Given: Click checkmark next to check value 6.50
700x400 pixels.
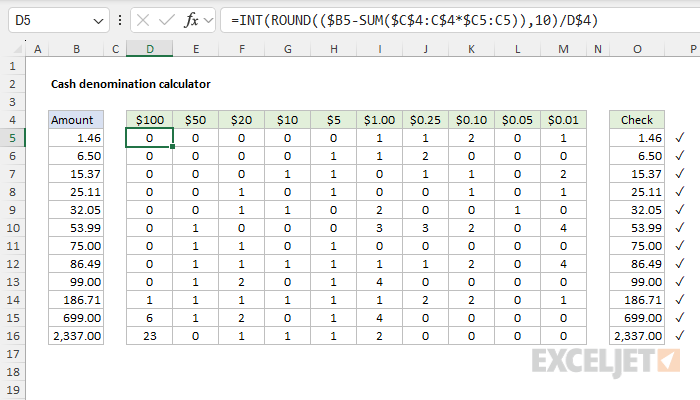Looking at the screenshot, I should pyautogui.click(x=679, y=155).
